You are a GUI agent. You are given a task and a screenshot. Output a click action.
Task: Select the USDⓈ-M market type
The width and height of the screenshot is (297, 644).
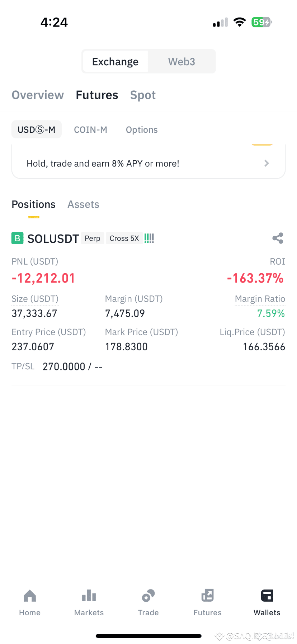[x=37, y=129]
